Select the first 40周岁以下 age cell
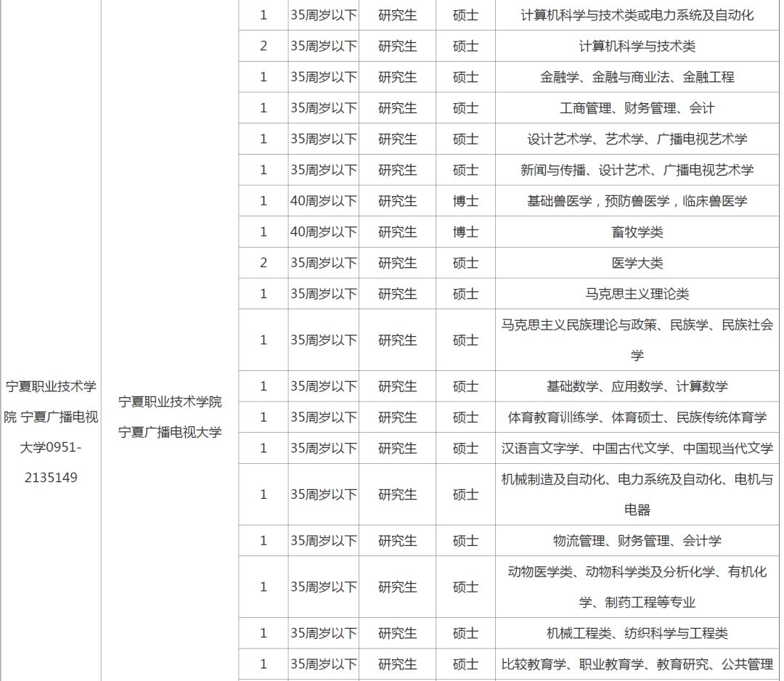 coord(322,201)
